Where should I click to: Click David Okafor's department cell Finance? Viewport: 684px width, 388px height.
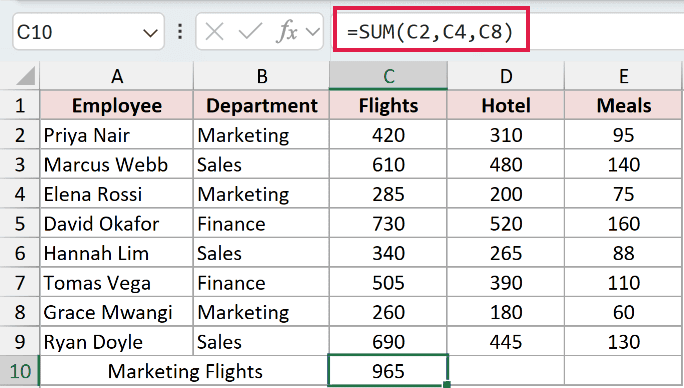click(x=261, y=223)
